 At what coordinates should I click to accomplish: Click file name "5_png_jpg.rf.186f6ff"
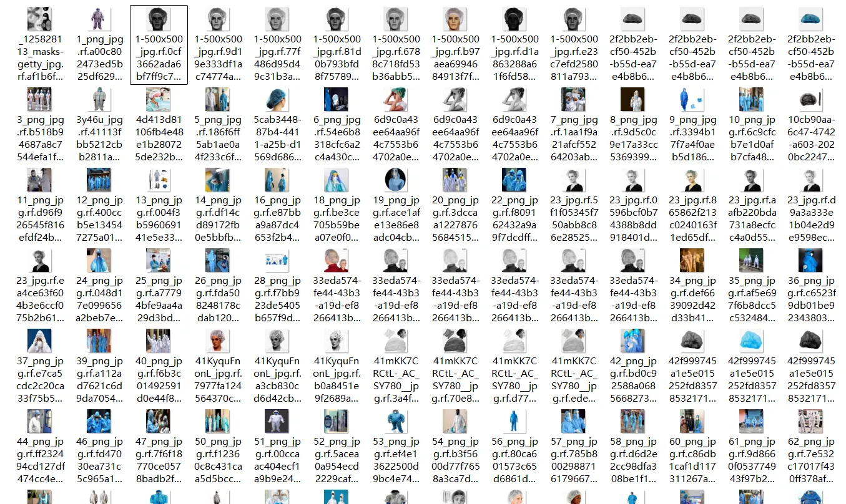coord(218,138)
